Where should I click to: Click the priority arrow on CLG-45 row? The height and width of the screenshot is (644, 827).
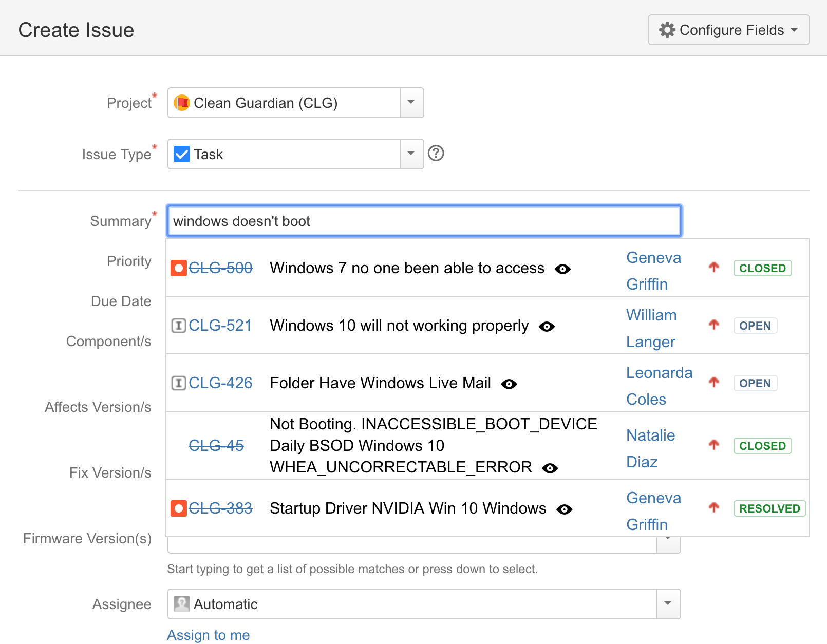point(713,445)
